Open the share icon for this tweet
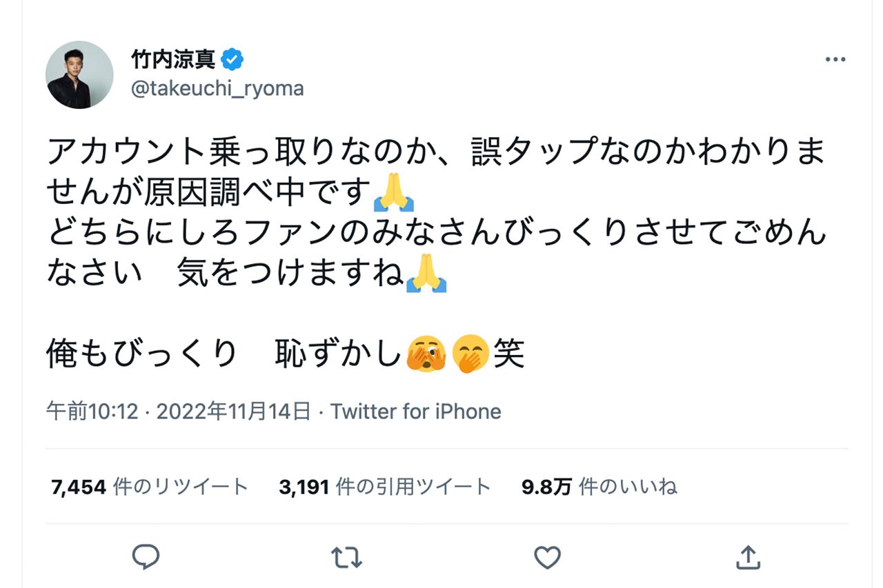Viewport: 883px width, 588px height. coord(747,556)
